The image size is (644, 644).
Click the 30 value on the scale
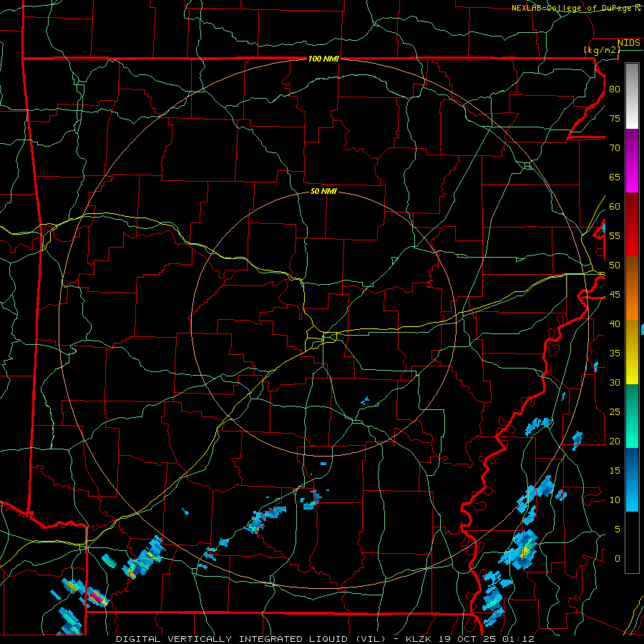615,383
